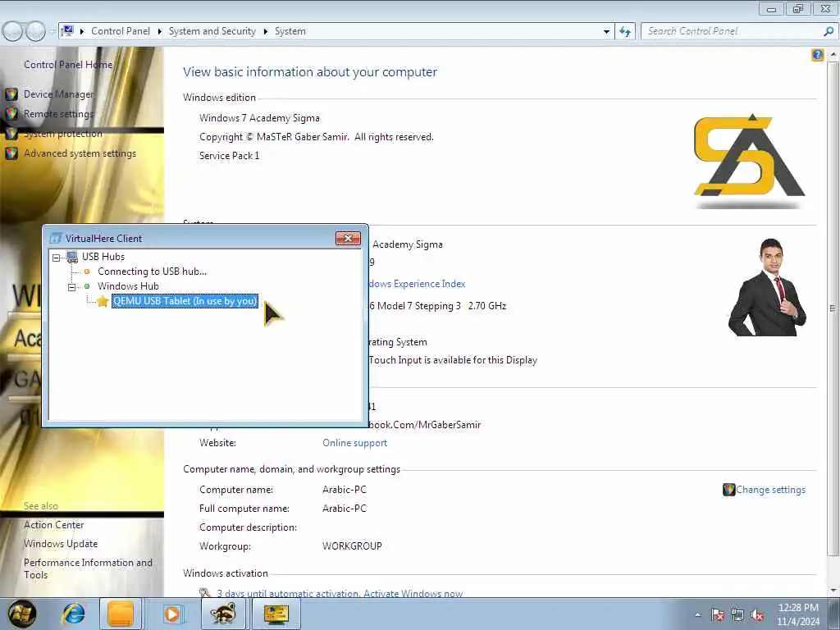This screenshot has width=840, height=630.
Task: Expand arrow after System and Security breadcrumb
Action: click(x=265, y=32)
